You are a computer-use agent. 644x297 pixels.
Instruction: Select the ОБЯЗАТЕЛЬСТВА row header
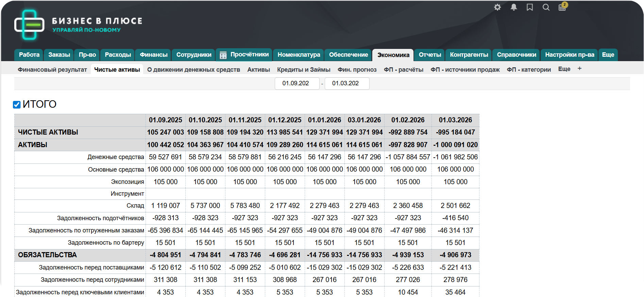(47, 255)
